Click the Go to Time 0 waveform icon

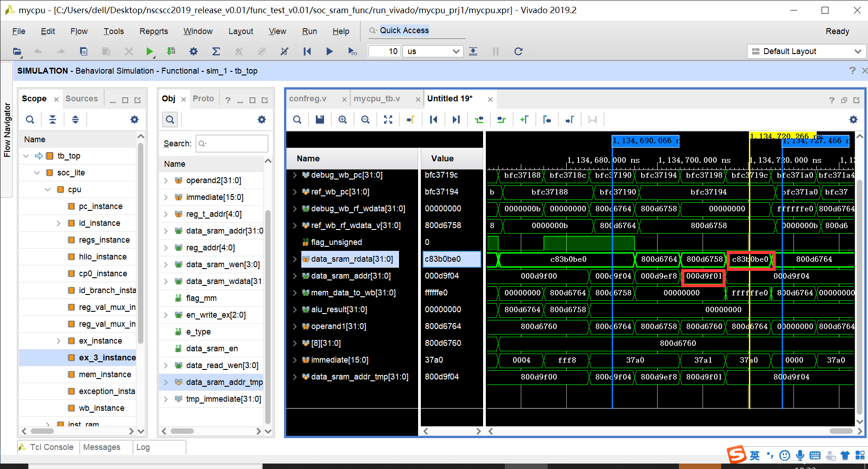tap(434, 120)
